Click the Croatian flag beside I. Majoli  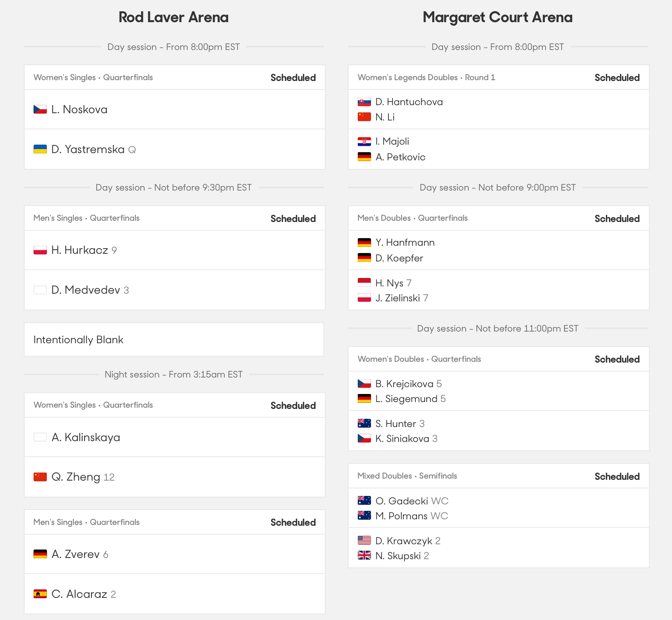pyautogui.click(x=364, y=141)
